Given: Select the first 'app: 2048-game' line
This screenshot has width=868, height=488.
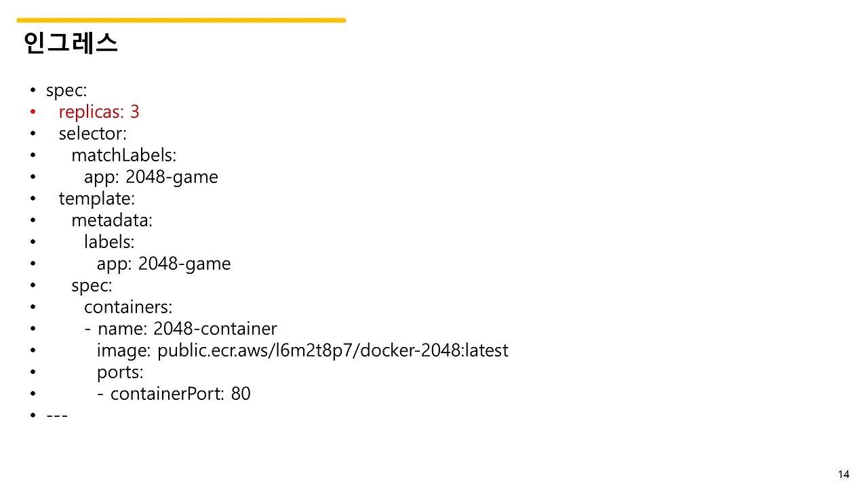Looking at the screenshot, I should click(151, 177).
